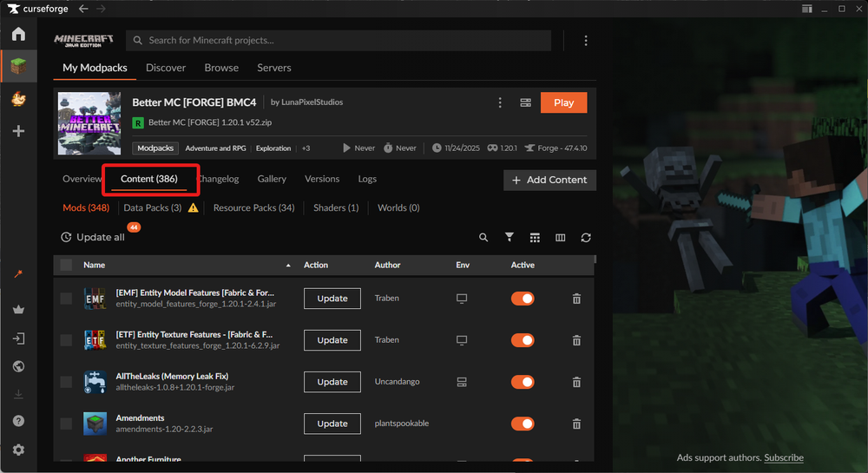Open the help question mark icon

[x=18, y=421]
